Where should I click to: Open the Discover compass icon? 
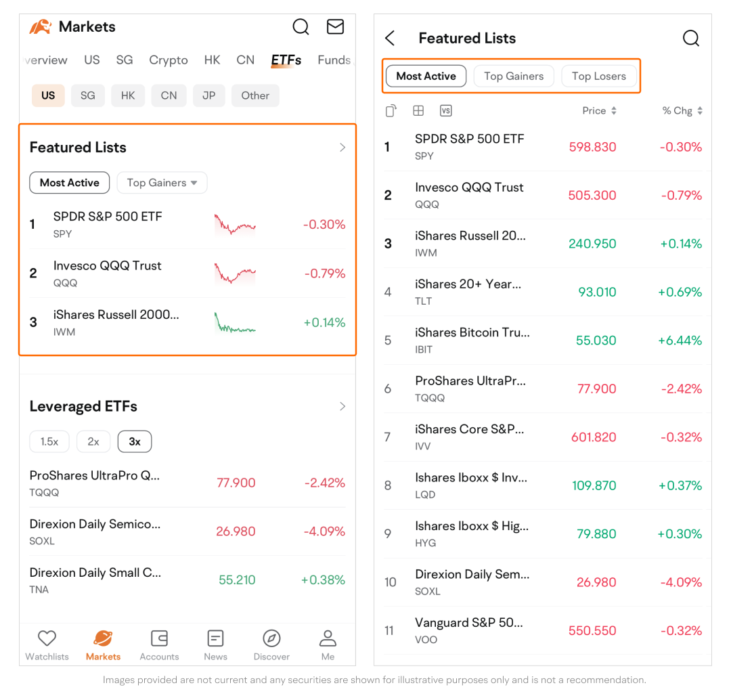pyautogui.click(x=271, y=644)
